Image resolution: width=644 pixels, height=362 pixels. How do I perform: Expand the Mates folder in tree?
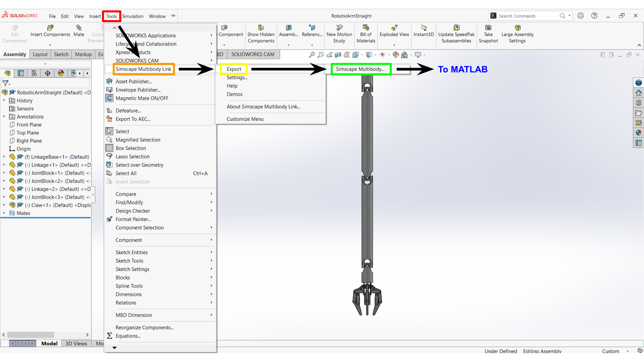click(x=4, y=213)
